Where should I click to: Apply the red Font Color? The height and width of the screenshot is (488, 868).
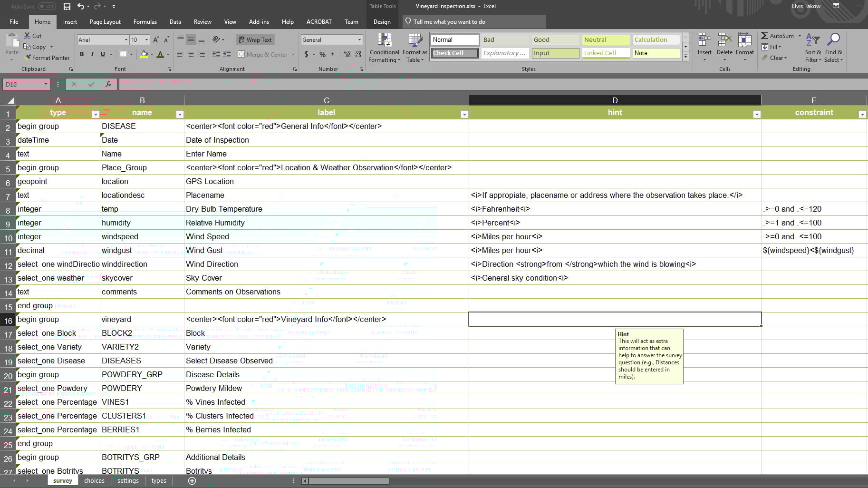tap(160, 54)
